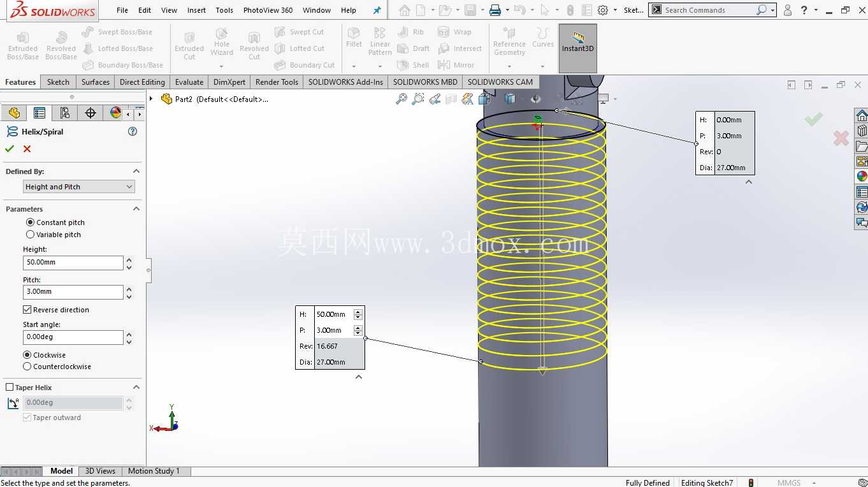Open Reference Geometry dropdown arrow
Image resolution: width=868 pixels, height=487 pixels.
[509, 66]
